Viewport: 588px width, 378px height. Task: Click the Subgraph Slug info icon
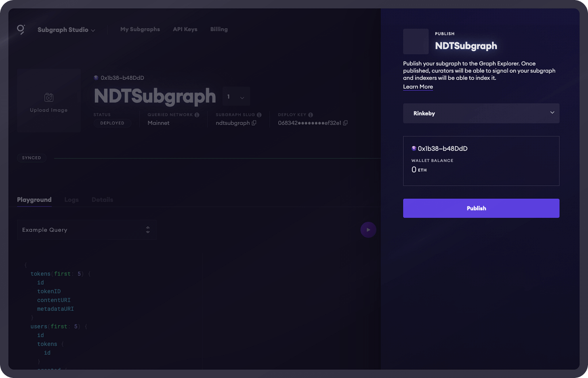coord(259,115)
